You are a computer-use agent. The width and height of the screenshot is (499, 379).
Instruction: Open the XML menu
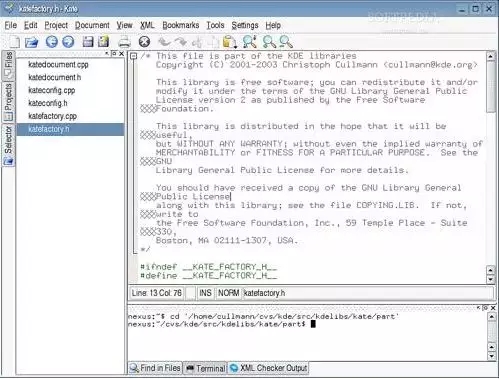pyautogui.click(x=147, y=25)
